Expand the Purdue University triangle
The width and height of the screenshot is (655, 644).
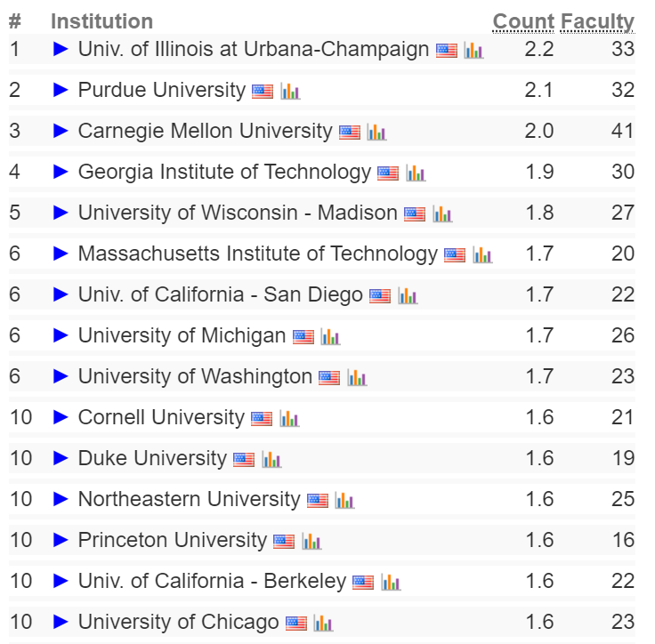click(61, 90)
